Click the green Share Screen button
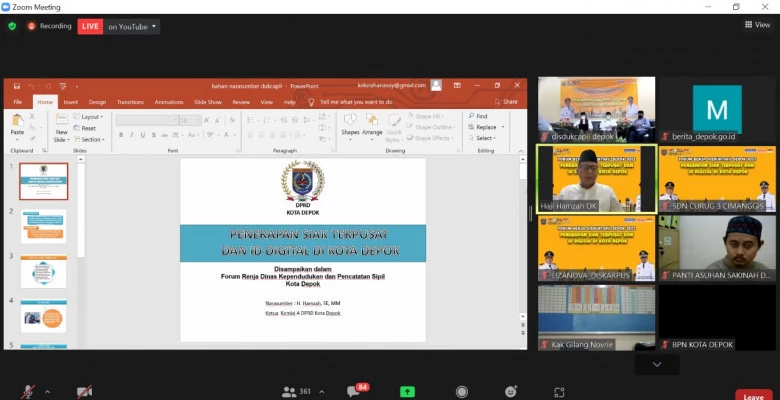 pyautogui.click(x=407, y=392)
